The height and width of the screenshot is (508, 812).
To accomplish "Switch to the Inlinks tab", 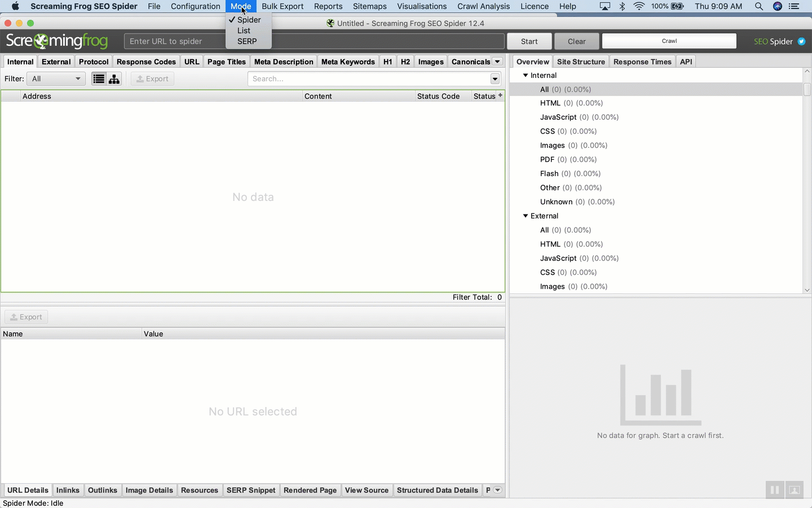I will [x=68, y=490].
